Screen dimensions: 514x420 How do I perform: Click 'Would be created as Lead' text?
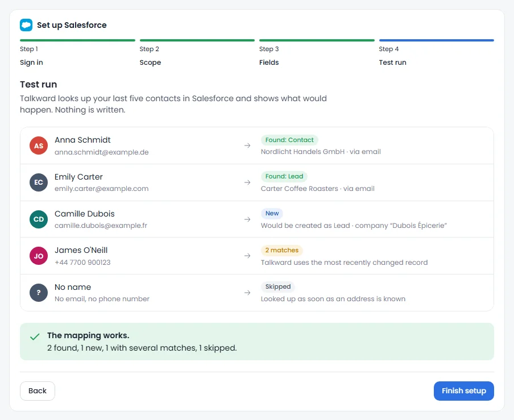pos(305,226)
